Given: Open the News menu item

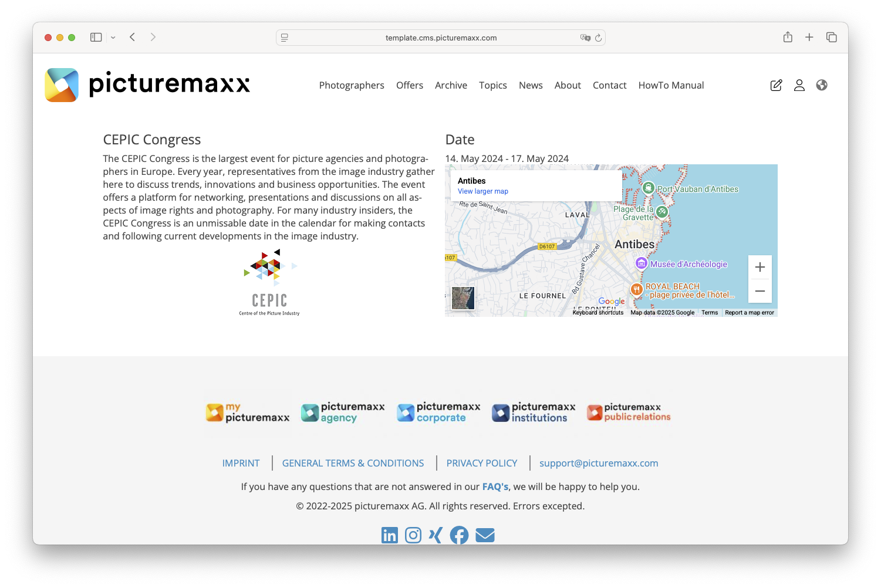Looking at the screenshot, I should tap(531, 85).
